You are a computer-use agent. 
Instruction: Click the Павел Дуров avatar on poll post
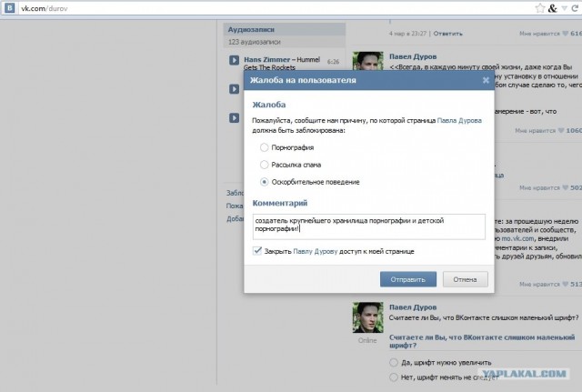367,317
